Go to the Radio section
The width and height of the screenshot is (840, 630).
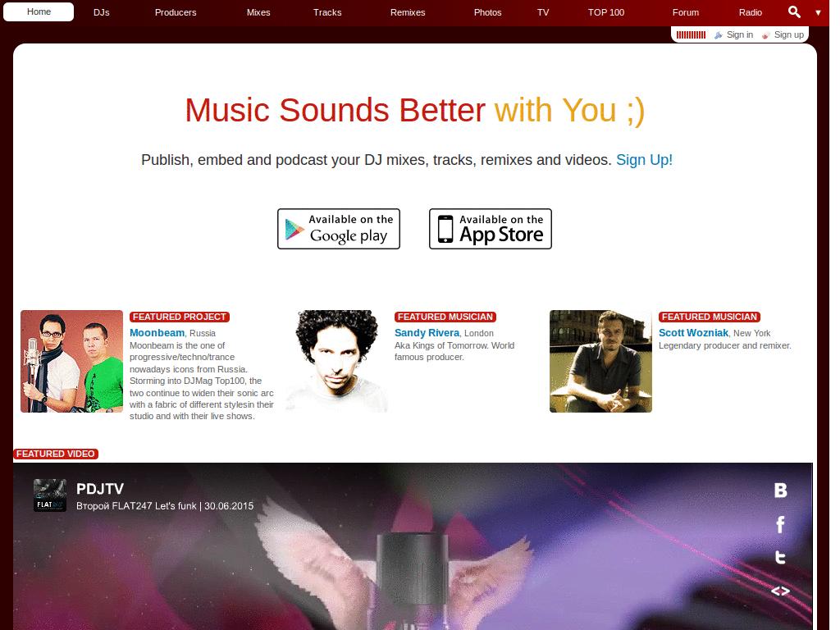[750, 12]
